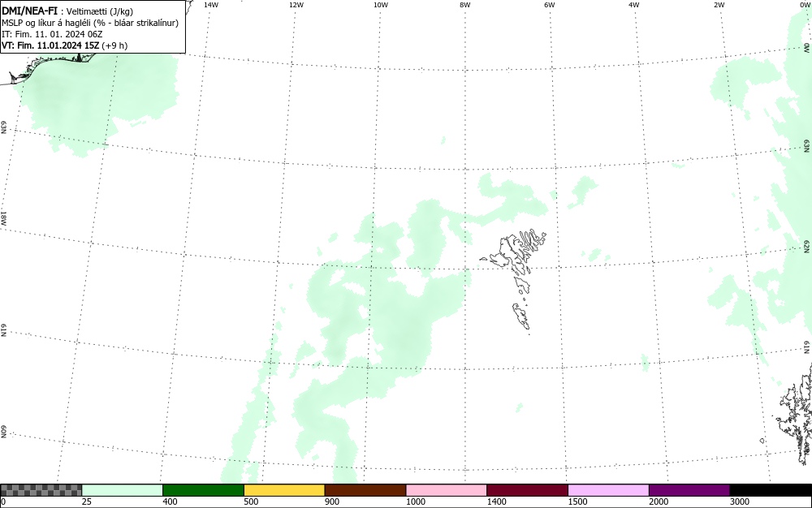Click the 6W longitude label

550,5
